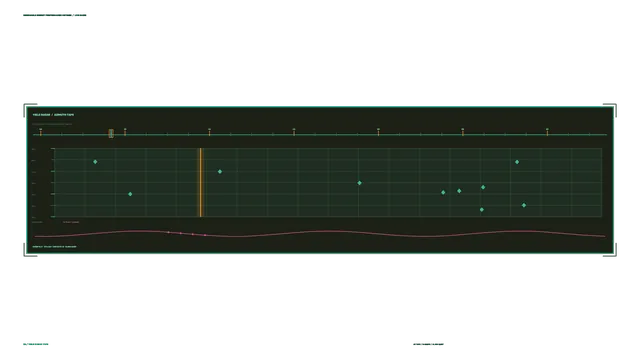Click the outlined handle on azimuth tape

(x=111, y=133)
